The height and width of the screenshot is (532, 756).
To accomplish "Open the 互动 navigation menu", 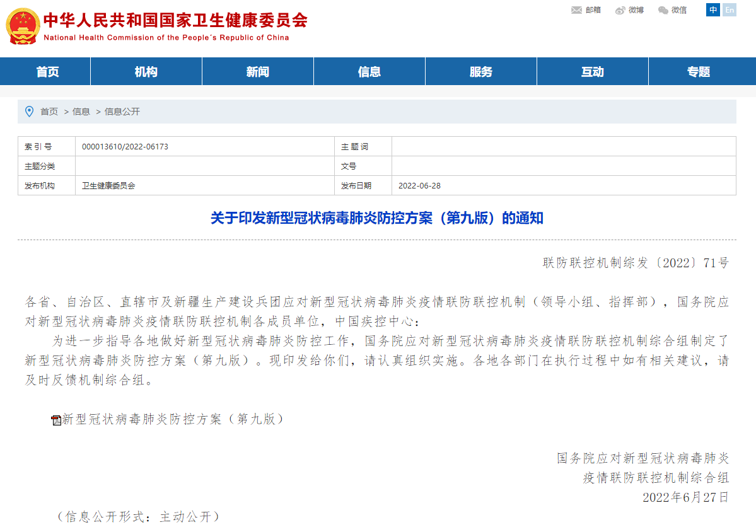I will [x=591, y=71].
